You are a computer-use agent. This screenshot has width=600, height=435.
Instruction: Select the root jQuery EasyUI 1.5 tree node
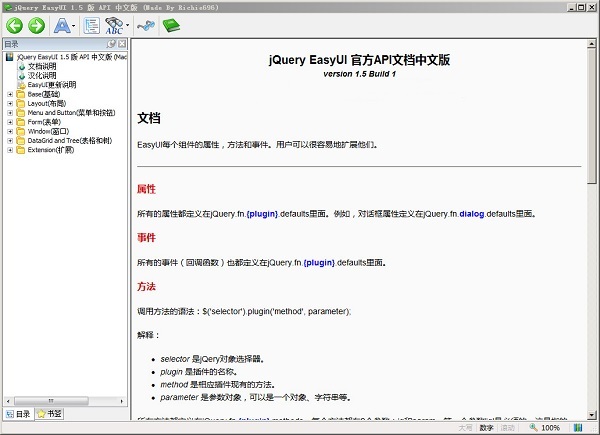(72, 57)
